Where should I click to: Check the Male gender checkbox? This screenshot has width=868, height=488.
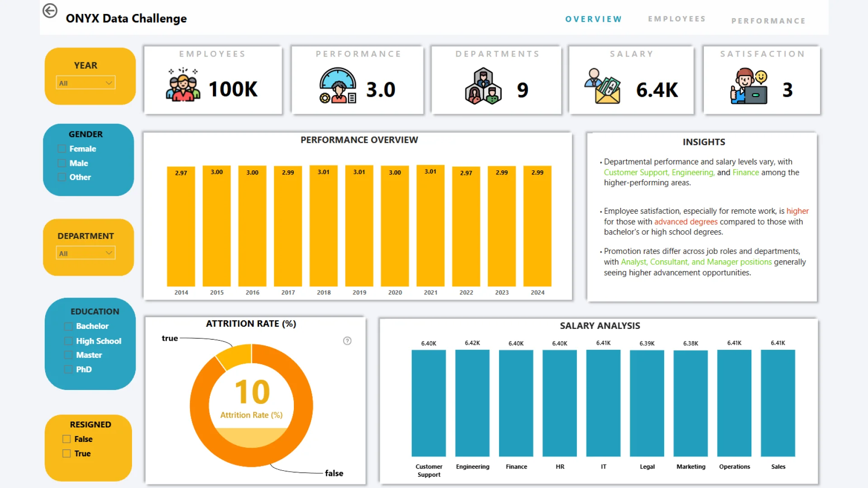coord(62,163)
